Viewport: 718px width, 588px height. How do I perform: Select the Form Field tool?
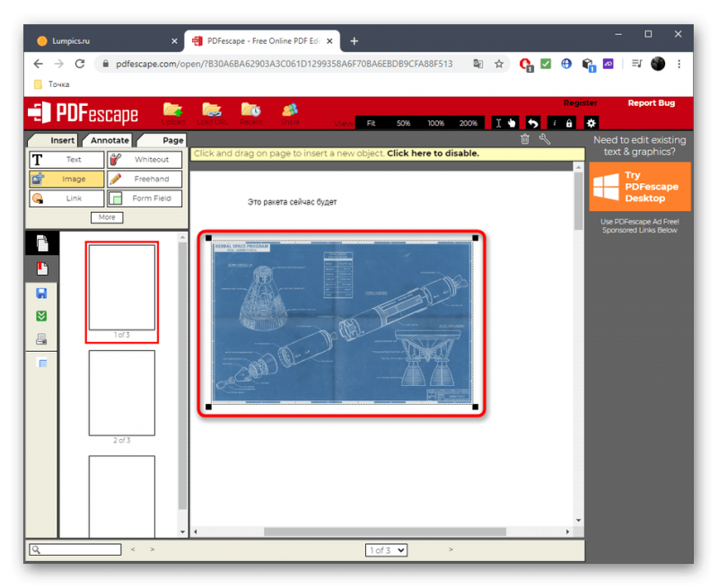[x=144, y=198]
